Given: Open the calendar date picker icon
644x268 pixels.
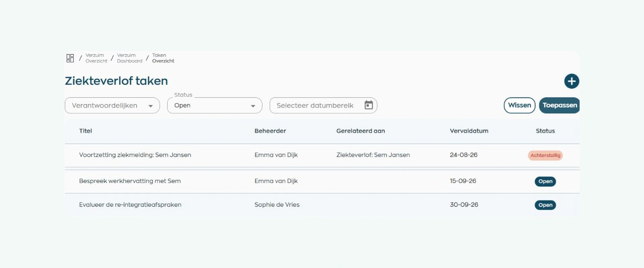Looking at the screenshot, I should pos(369,105).
